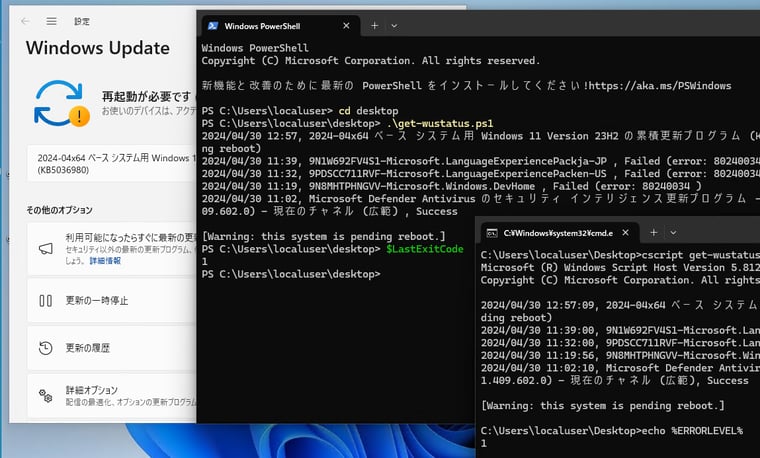Screen dimensions: 760x458
Task: Click the 詳細情報 link
Action: click(x=105, y=261)
